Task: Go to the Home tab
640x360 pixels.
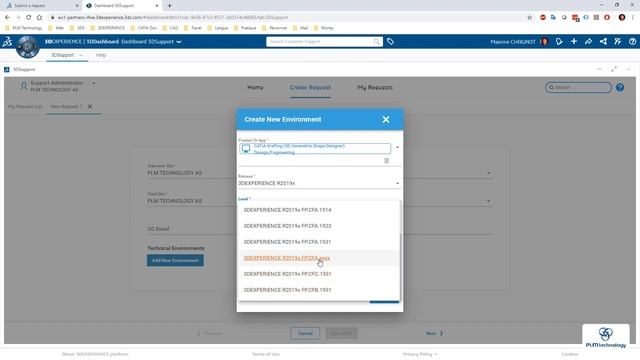Action: [x=255, y=87]
